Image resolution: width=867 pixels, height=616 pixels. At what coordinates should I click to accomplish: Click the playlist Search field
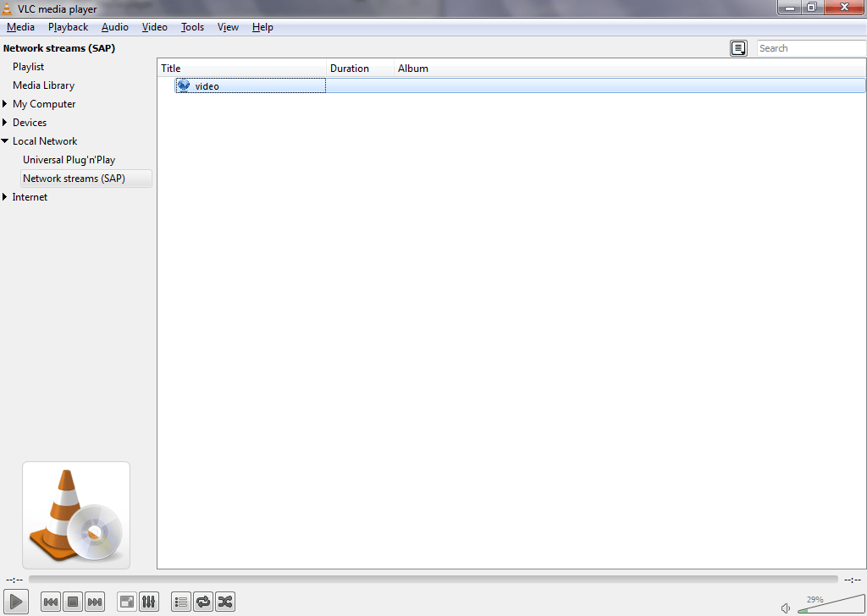coord(811,48)
